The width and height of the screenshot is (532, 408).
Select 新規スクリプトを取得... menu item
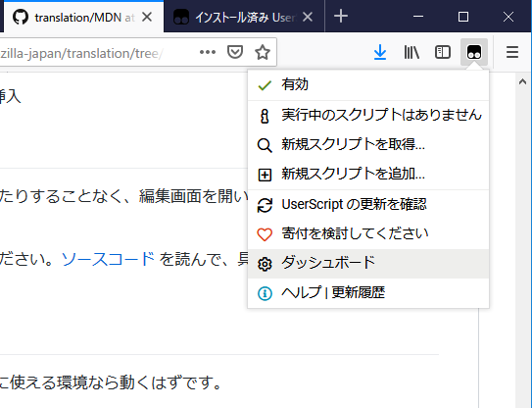point(368,145)
